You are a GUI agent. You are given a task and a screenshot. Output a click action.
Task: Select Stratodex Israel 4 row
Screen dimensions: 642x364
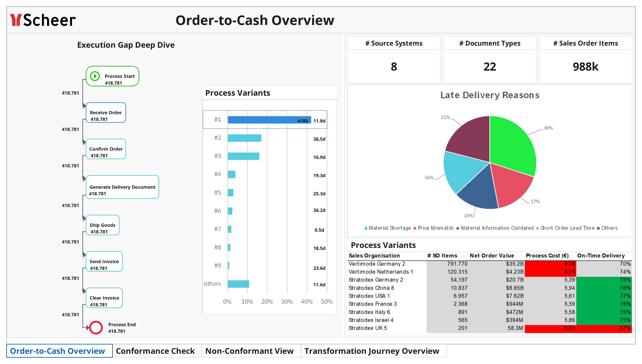click(490, 320)
